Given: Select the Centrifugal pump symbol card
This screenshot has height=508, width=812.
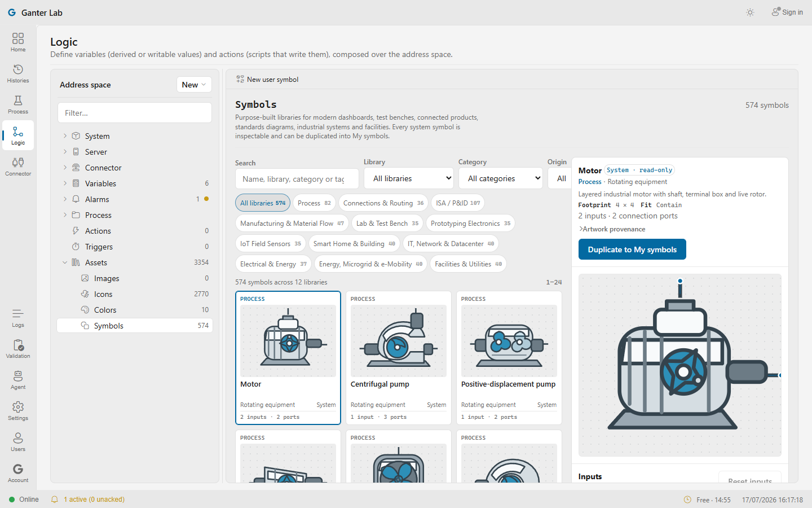Looking at the screenshot, I should (x=399, y=358).
